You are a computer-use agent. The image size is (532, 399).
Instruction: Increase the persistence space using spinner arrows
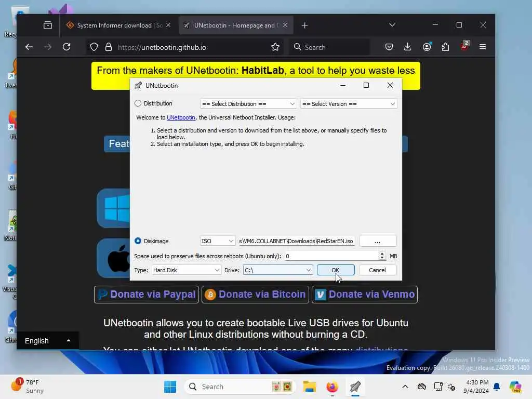coord(382,254)
